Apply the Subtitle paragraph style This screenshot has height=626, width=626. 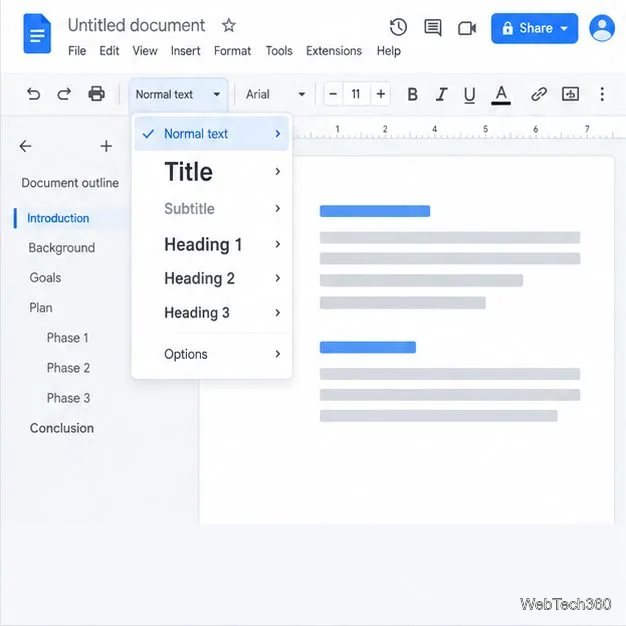click(x=212, y=208)
